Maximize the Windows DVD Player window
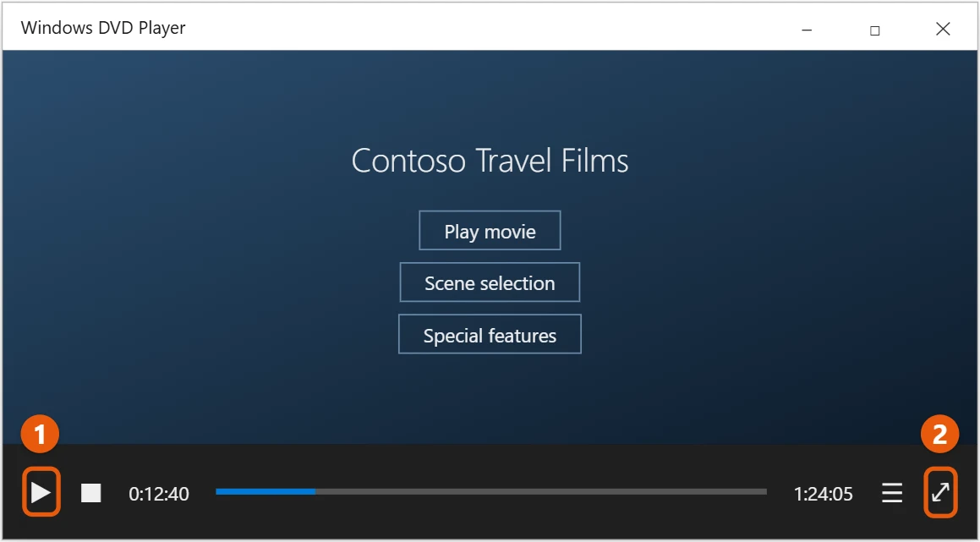 coord(875,30)
